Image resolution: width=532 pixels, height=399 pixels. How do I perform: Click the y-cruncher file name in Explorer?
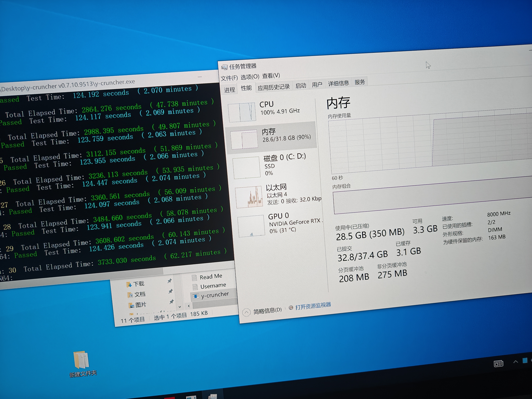coord(215,295)
